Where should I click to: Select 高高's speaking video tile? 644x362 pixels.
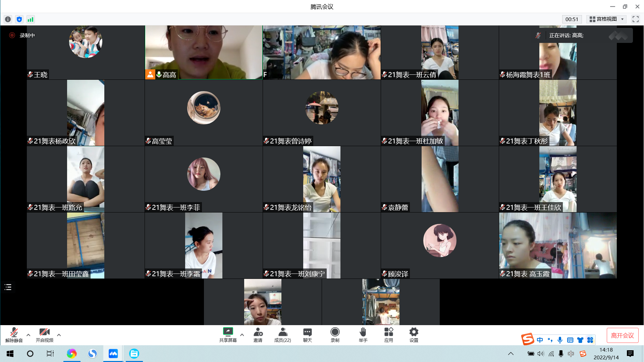click(x=204, y=52)
